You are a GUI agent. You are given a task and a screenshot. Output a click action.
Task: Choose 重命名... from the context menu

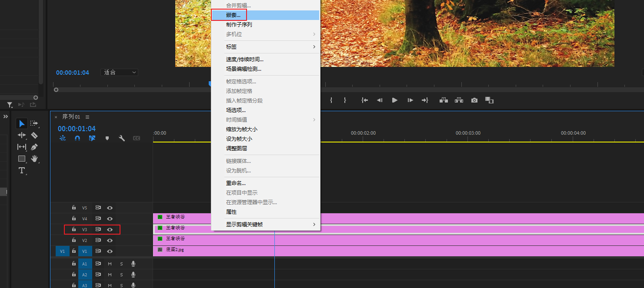236,183
